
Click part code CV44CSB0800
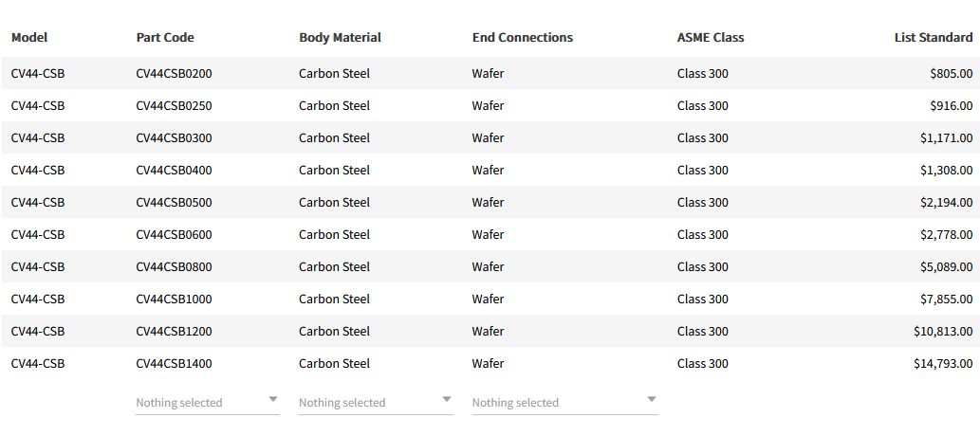point(174,267)
